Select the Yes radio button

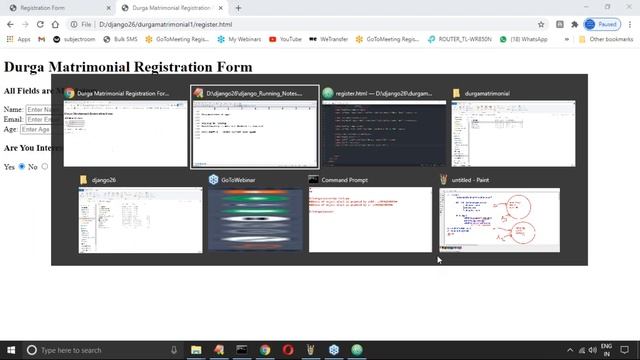pos(22,166)
